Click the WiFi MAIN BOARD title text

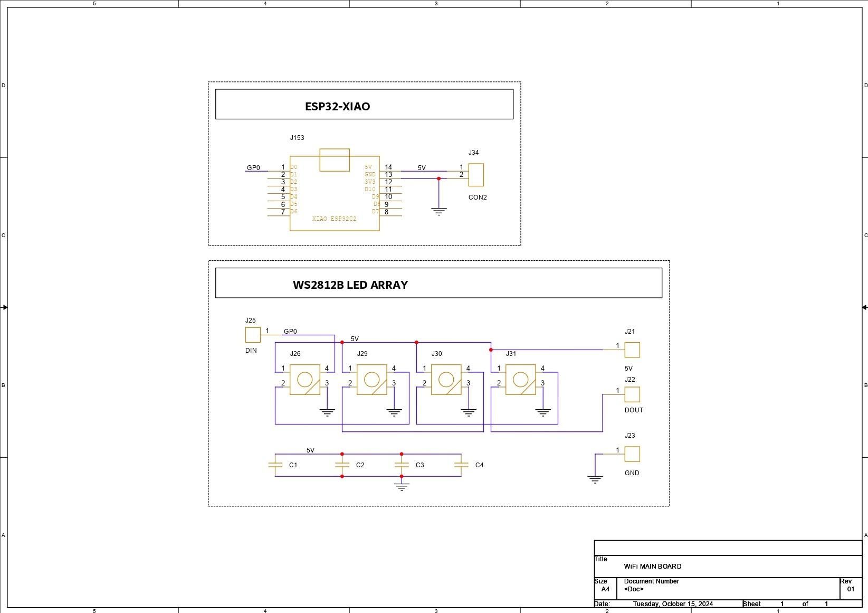pos(653,567)
